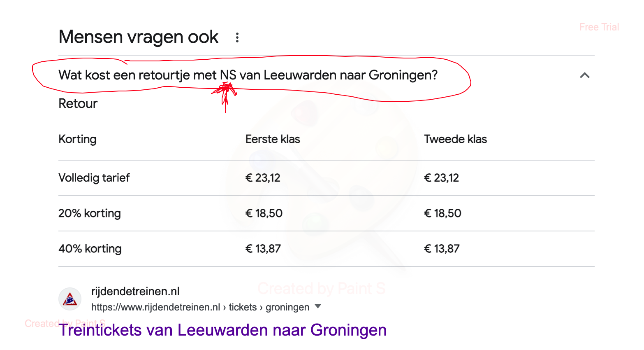Click the 40% korting second class price € 13,87
Screen dimensions: 644x350
pyautogui.click(x=442, y=249)
